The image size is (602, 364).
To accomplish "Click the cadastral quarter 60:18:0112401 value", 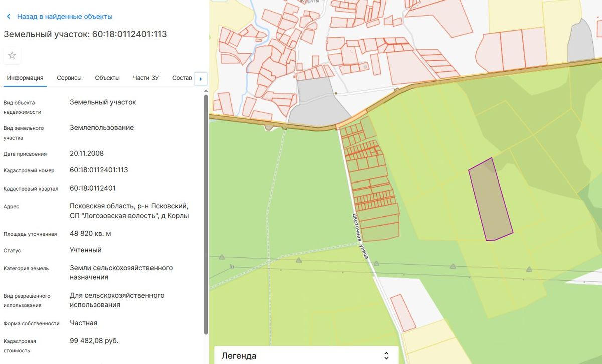I will pyautogui.click(x=93, y=188).
